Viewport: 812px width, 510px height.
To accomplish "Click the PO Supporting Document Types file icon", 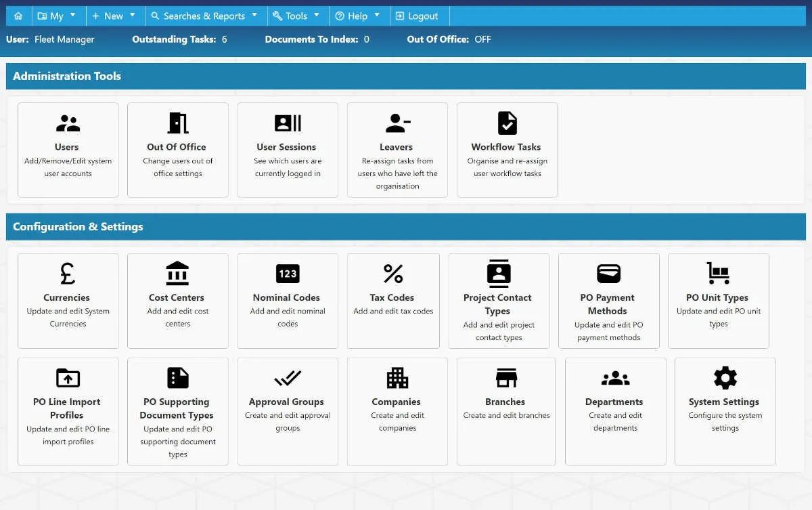I will pos(178,378).
